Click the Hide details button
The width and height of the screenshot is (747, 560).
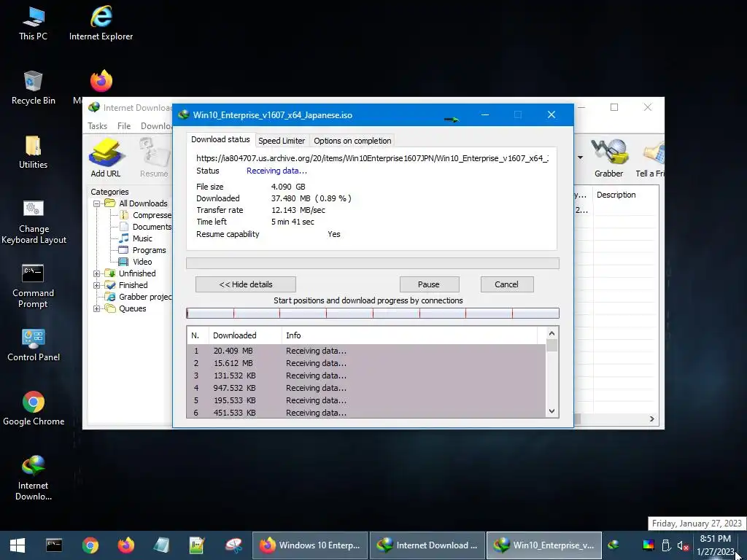[x=246, y=284]
